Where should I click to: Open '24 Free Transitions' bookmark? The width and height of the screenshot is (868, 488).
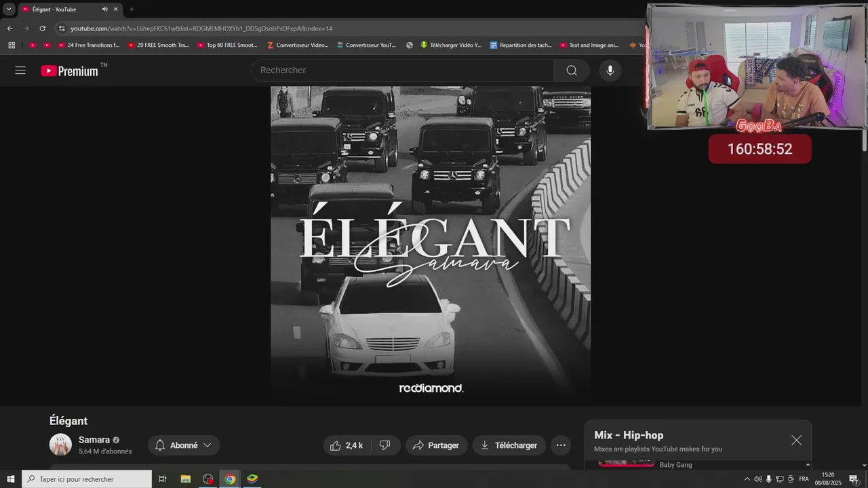click(88, 45)
